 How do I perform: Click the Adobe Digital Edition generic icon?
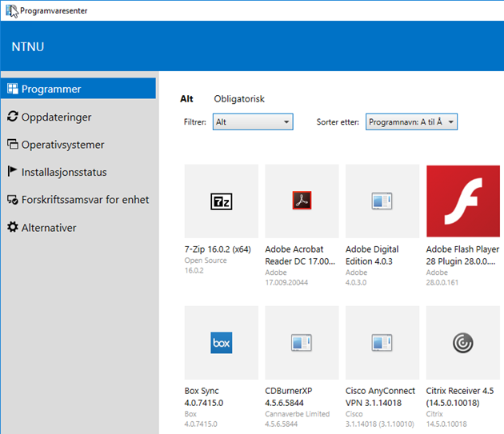pos(382,201)
